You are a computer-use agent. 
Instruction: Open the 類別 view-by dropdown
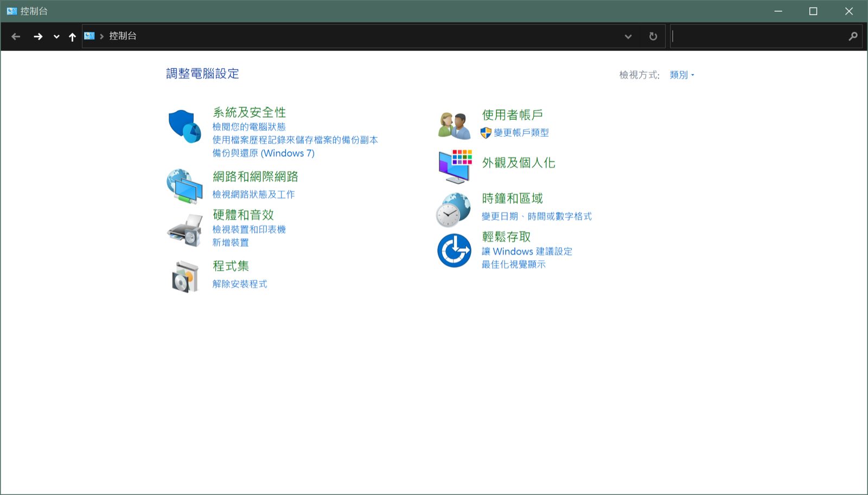coord(682,75)
